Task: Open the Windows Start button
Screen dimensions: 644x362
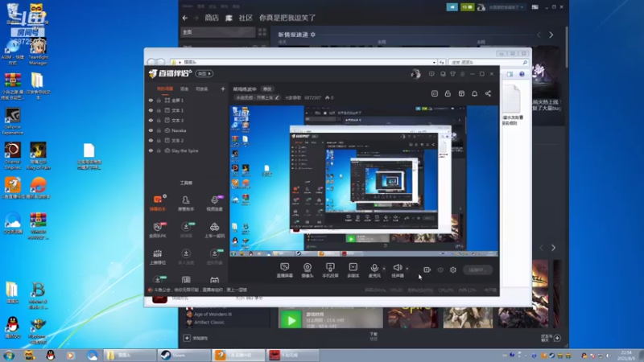Action: (x=9, y=355)
